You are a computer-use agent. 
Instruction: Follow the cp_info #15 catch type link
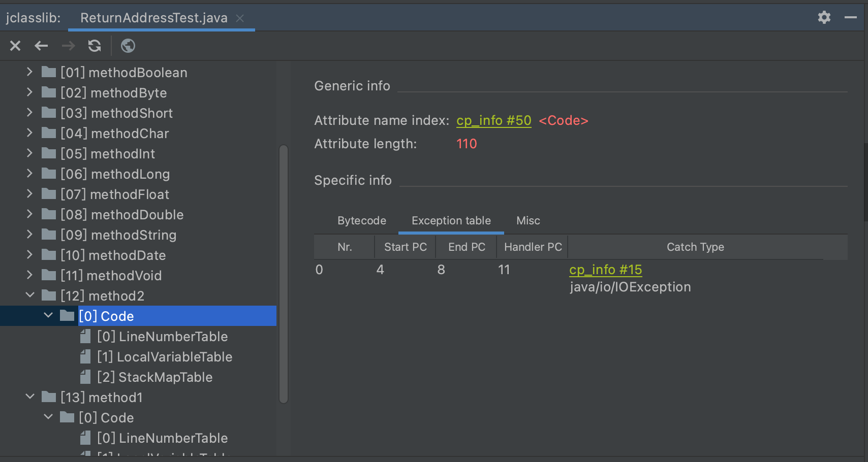click(605, 270)
